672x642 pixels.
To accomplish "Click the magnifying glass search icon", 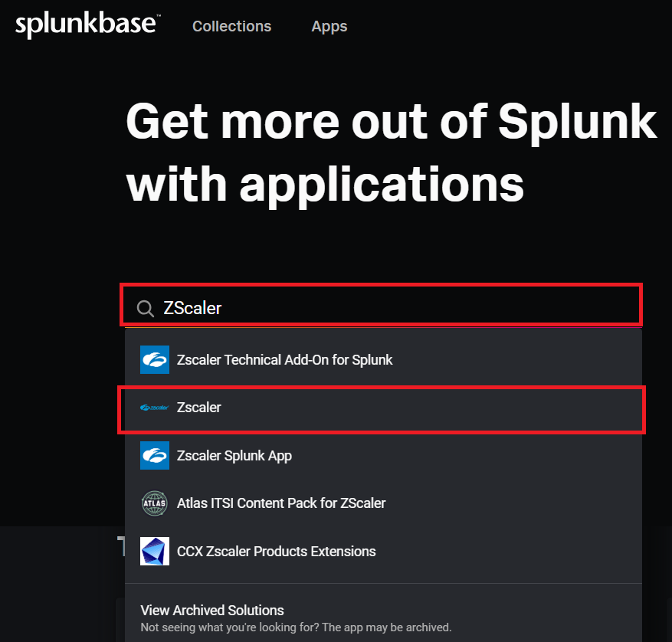I will pos(145,309).
